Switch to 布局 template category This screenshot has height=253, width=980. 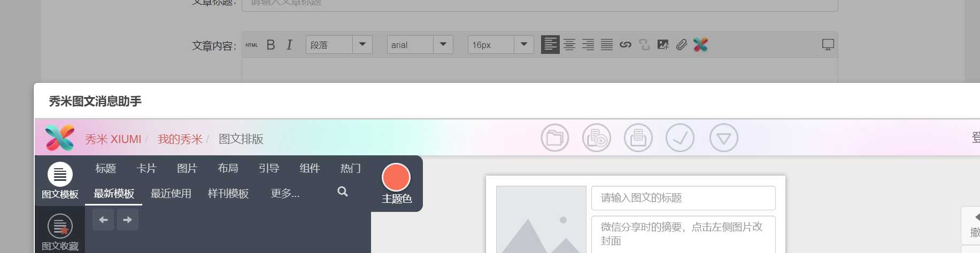pyautogui.click(x=228, y=168)
